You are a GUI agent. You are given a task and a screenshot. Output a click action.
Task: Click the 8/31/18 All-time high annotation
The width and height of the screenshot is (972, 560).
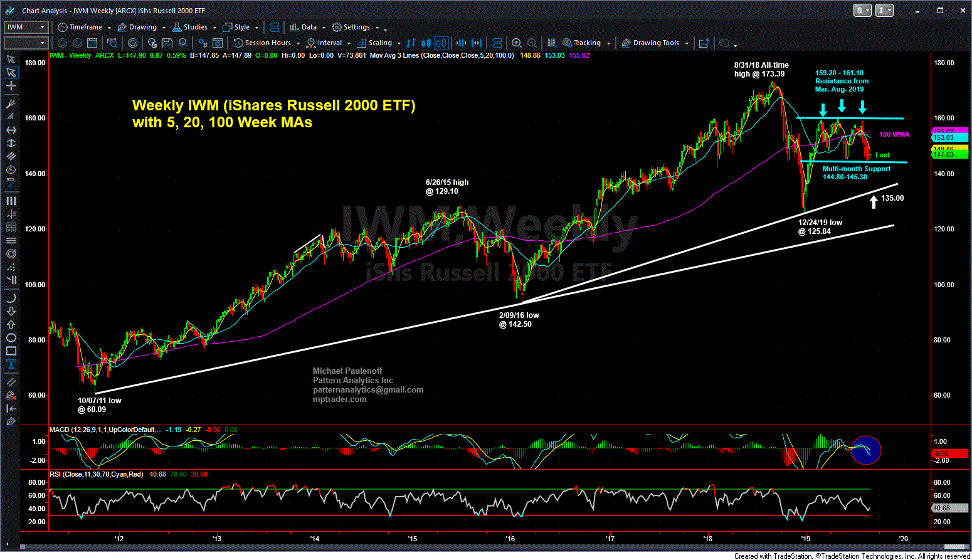point(761,69)
